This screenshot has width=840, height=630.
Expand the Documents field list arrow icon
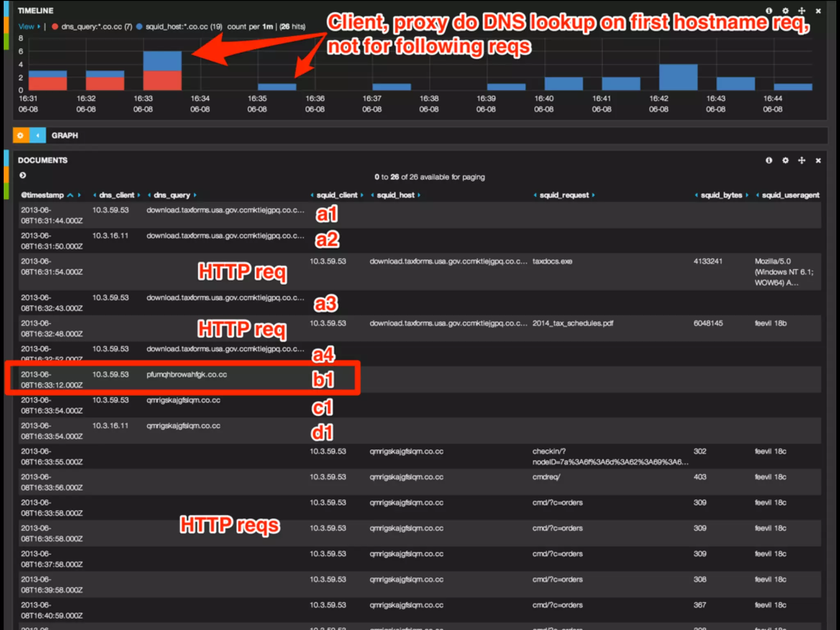tap(23, 175)
